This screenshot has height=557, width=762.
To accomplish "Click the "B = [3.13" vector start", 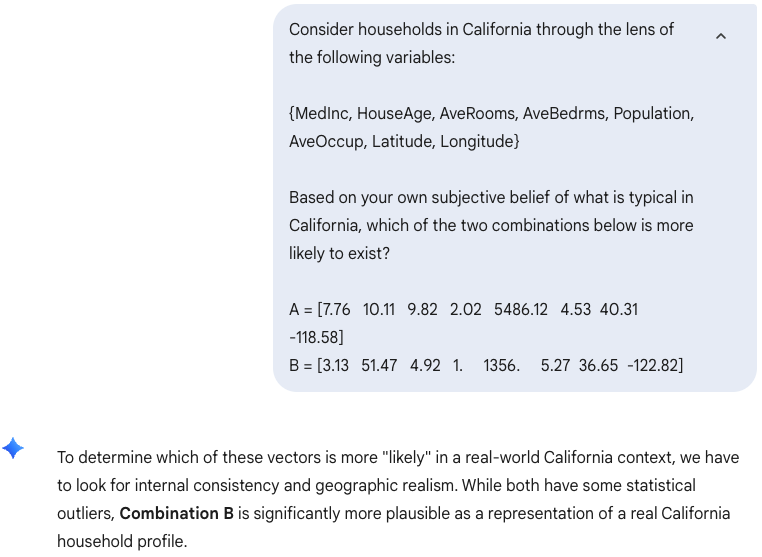I will (x=319, y=365).
